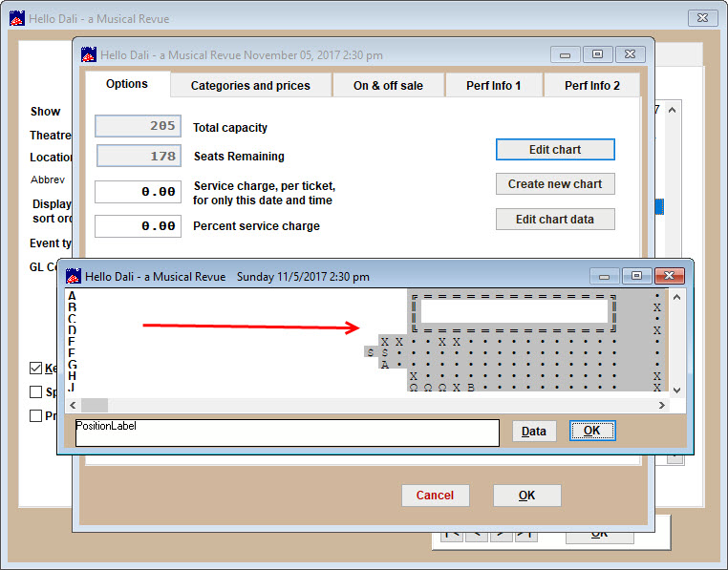Screen dimensions: 728x570
Task: Click the background list's scroll up arrow
Action: [x=672, y=110]
